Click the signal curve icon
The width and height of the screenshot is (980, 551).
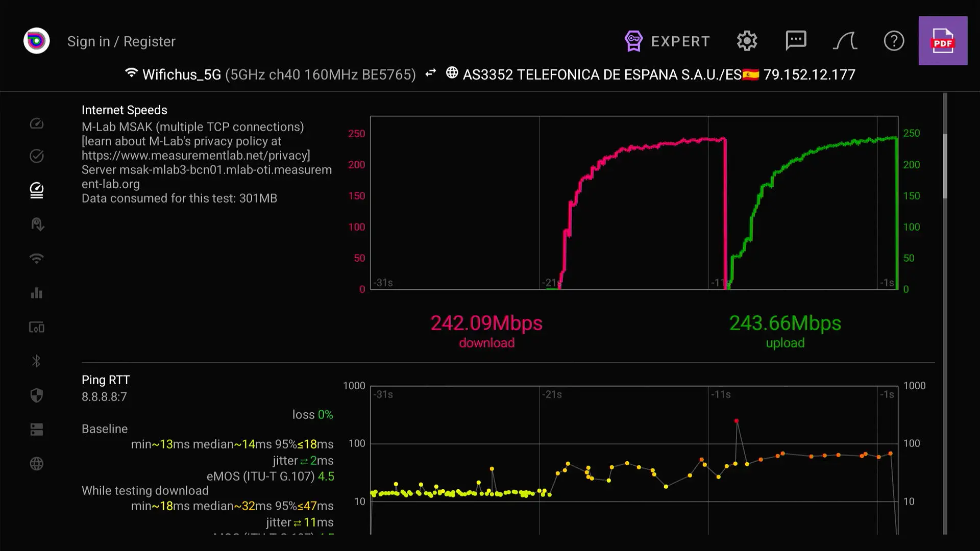tap(845, 41)
